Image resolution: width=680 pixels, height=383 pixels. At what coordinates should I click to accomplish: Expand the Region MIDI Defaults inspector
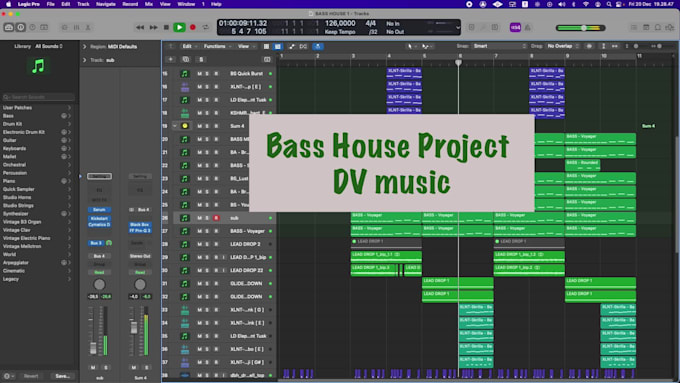[x=84, y=46]
